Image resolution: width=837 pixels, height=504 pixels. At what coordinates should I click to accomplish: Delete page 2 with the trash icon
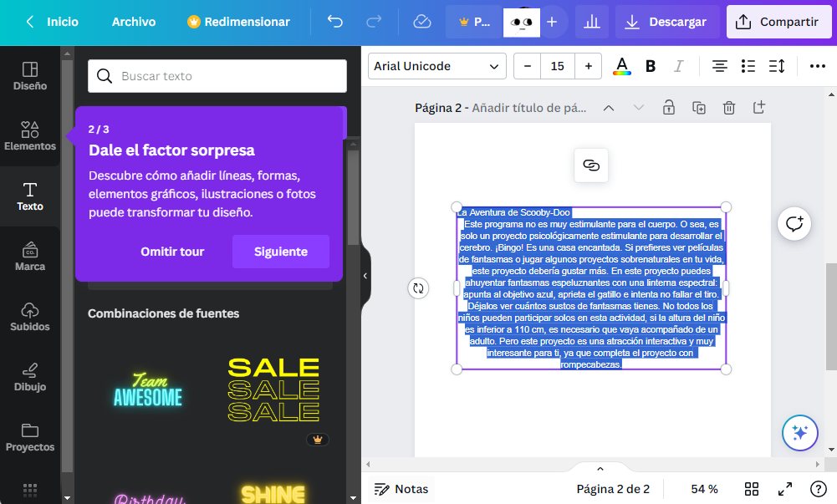(728, 108)
